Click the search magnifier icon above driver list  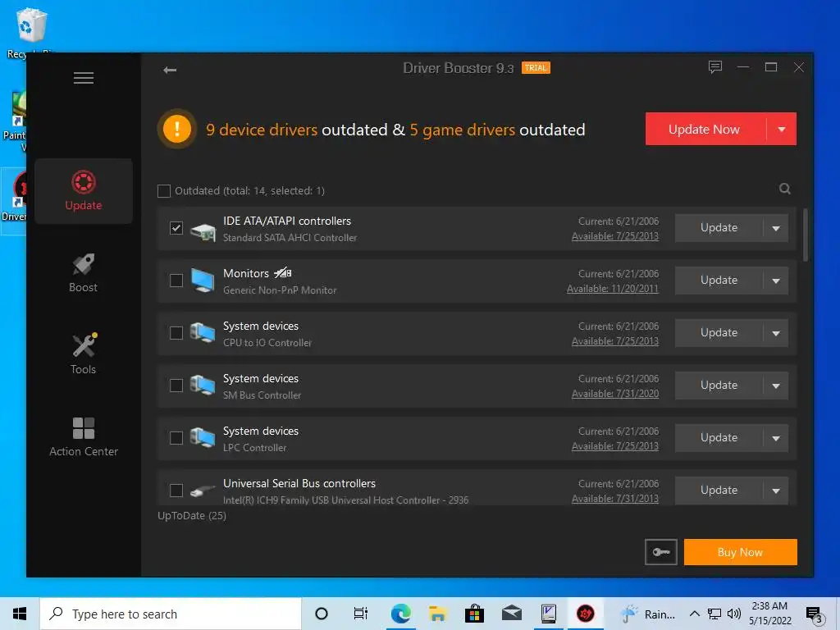pyautogui.click(x=785, y=189)
